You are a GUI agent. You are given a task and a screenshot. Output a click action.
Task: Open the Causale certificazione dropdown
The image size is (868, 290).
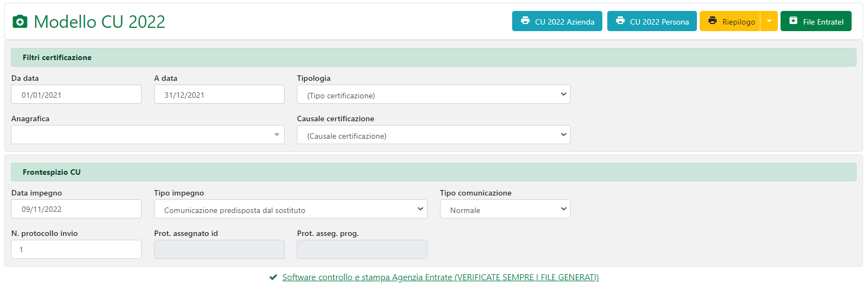tap(433, 135)
